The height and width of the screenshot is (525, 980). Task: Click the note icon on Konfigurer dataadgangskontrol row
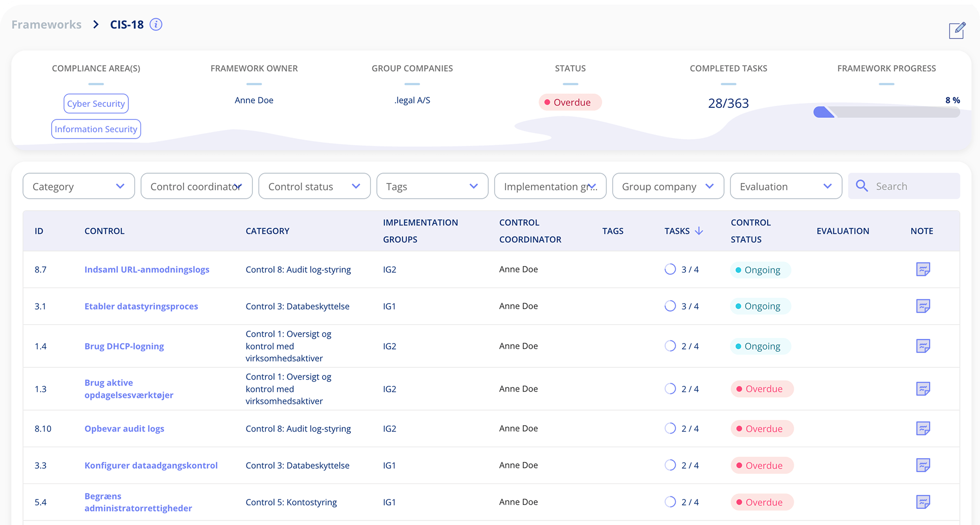[x=924, y=465]
